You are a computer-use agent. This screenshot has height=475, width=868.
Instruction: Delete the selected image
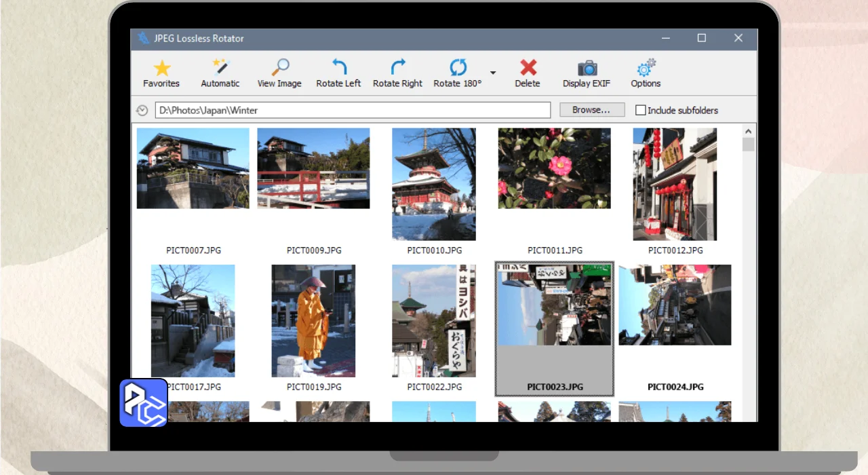tap(528, 73)
